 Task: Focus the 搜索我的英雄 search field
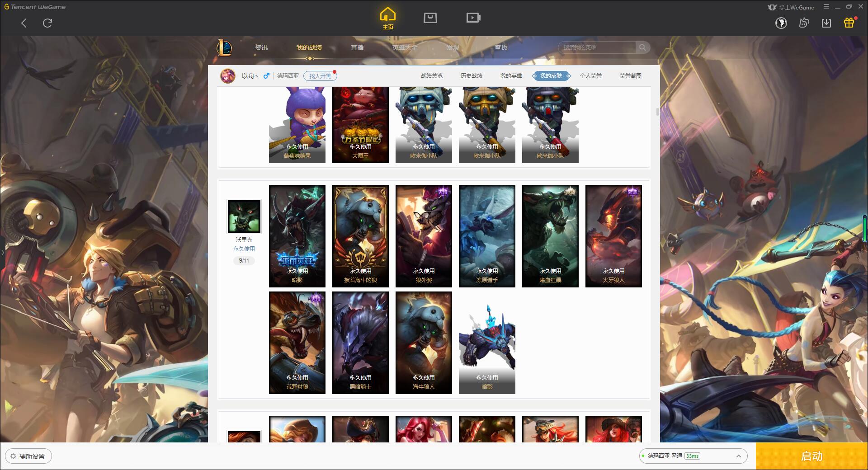(x=598, y=47)
